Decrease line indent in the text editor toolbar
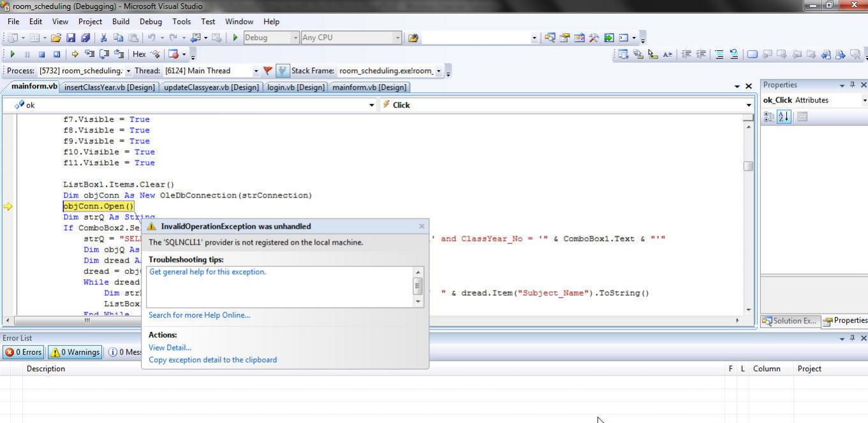 coord(686,54)
